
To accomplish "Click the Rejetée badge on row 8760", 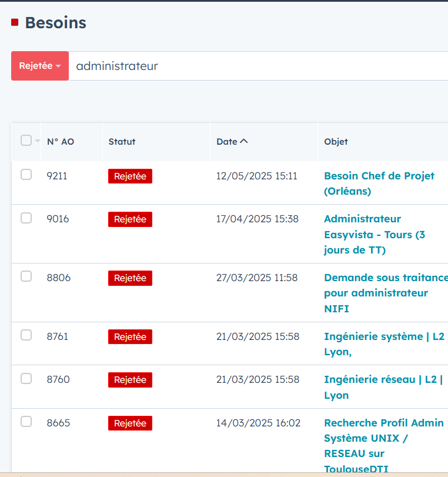I will coord(130,380).
